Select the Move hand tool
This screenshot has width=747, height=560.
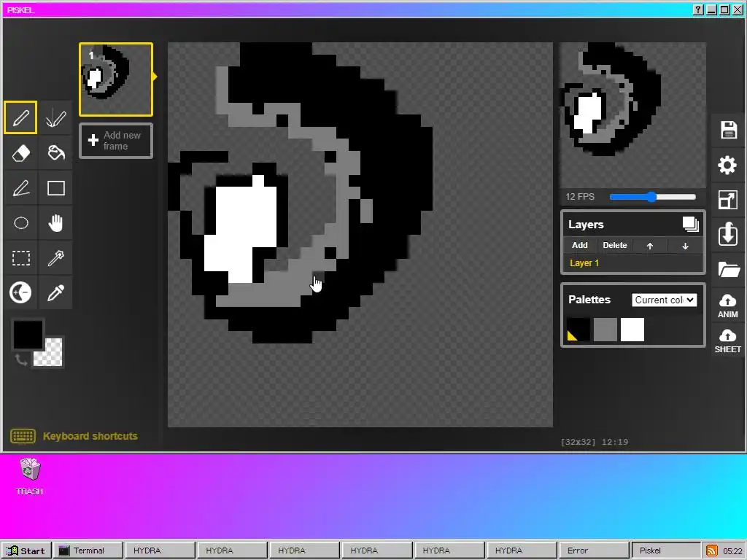click(x=55, y=223)
